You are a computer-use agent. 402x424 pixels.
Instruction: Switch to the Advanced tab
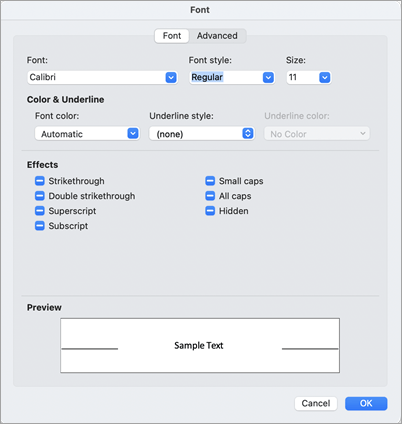(x=217, y=36)
